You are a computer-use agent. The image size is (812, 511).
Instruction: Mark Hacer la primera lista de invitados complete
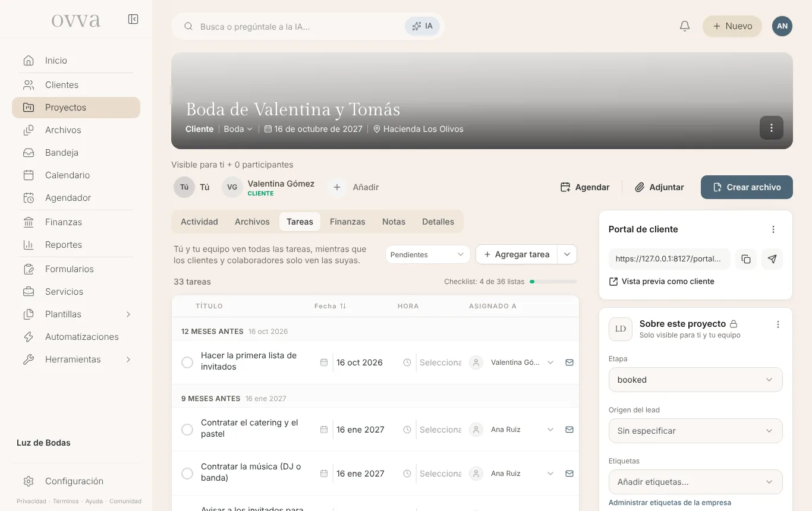(x=187, y=362)
